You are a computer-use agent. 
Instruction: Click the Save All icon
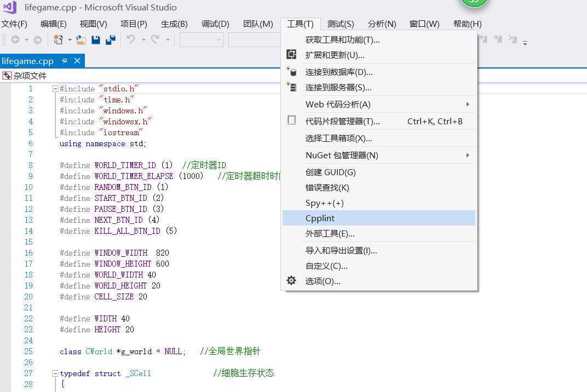(111, 39)
